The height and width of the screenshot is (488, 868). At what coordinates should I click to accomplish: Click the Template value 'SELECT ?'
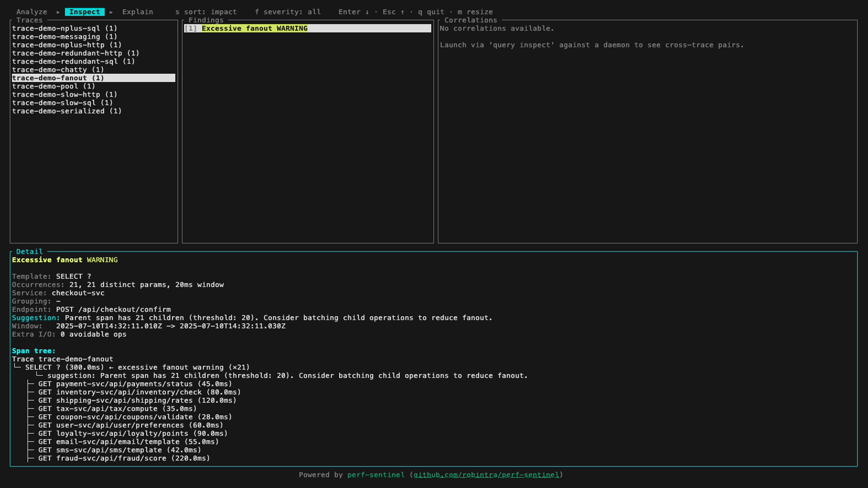coord(74,277)
